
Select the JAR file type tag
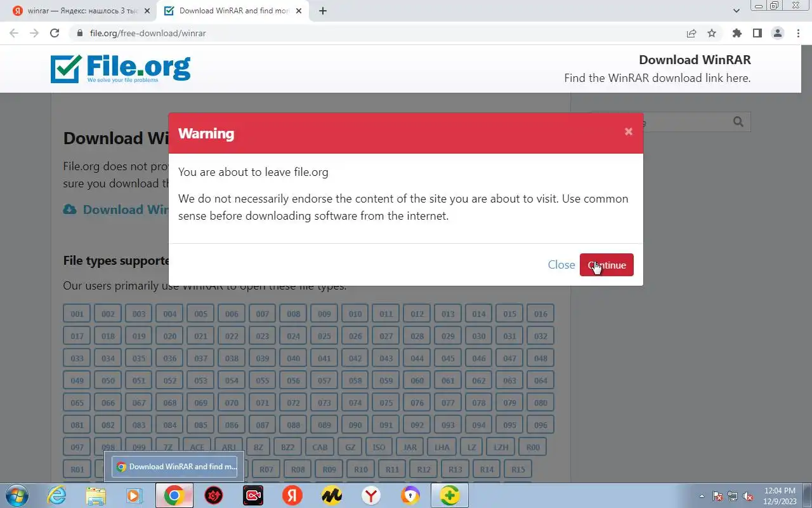(x=410, y=447)
